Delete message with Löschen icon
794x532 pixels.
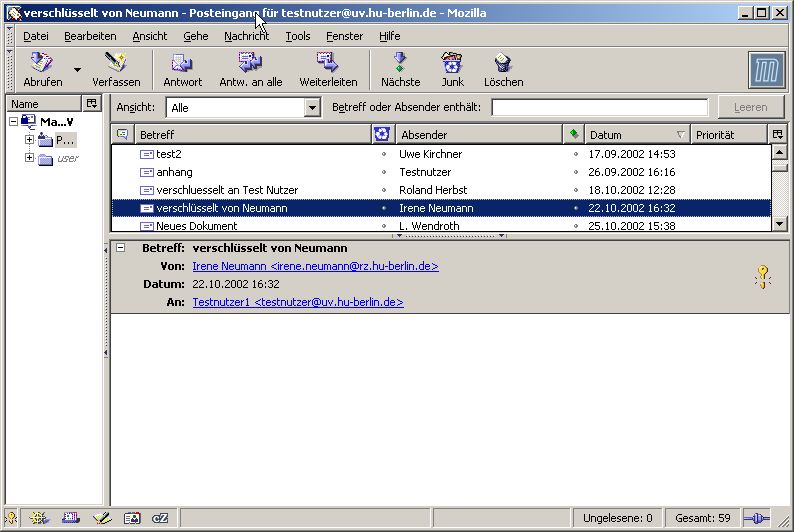click(x=503, y=69)
